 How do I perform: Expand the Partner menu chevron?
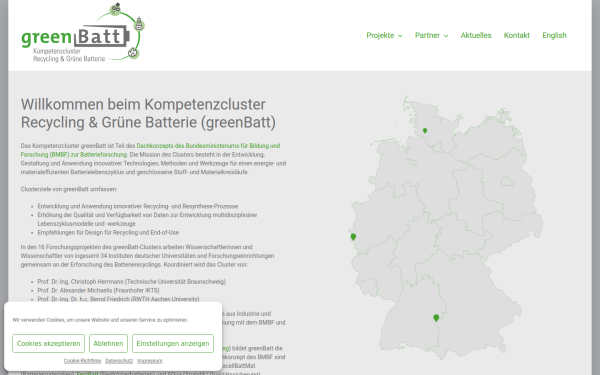coord(446,36)
